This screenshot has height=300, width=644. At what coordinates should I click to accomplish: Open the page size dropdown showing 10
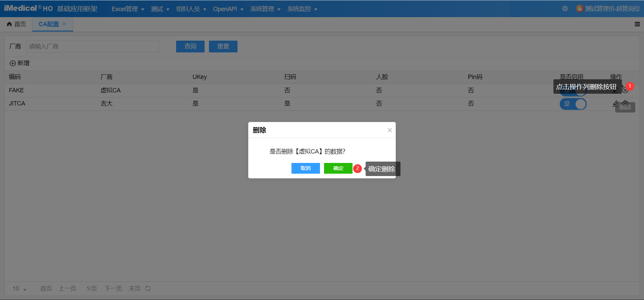point(19,289)
